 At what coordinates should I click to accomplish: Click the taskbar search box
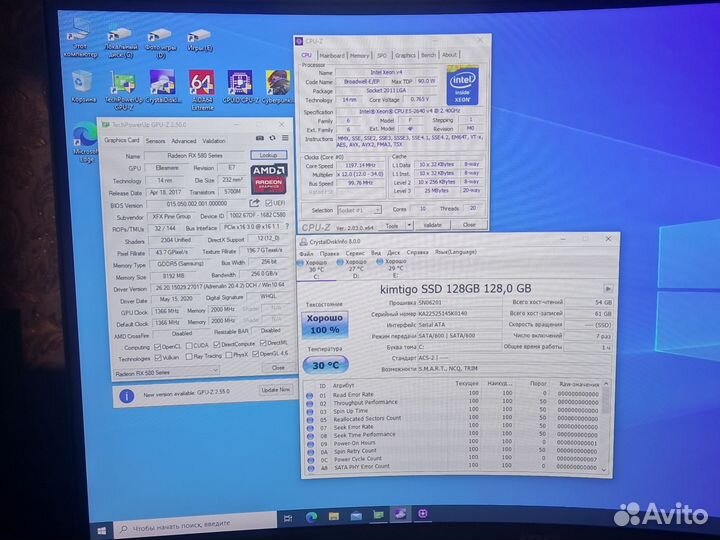[194, 525]
